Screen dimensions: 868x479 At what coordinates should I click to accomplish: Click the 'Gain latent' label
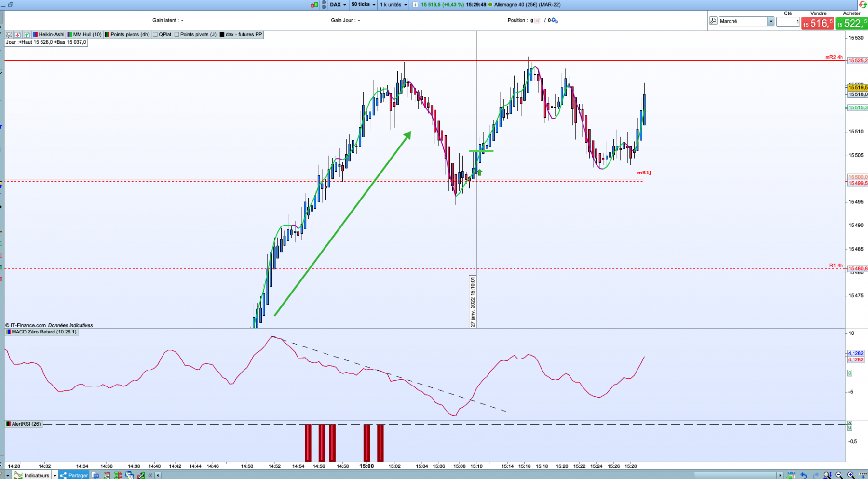pos(165,20)
